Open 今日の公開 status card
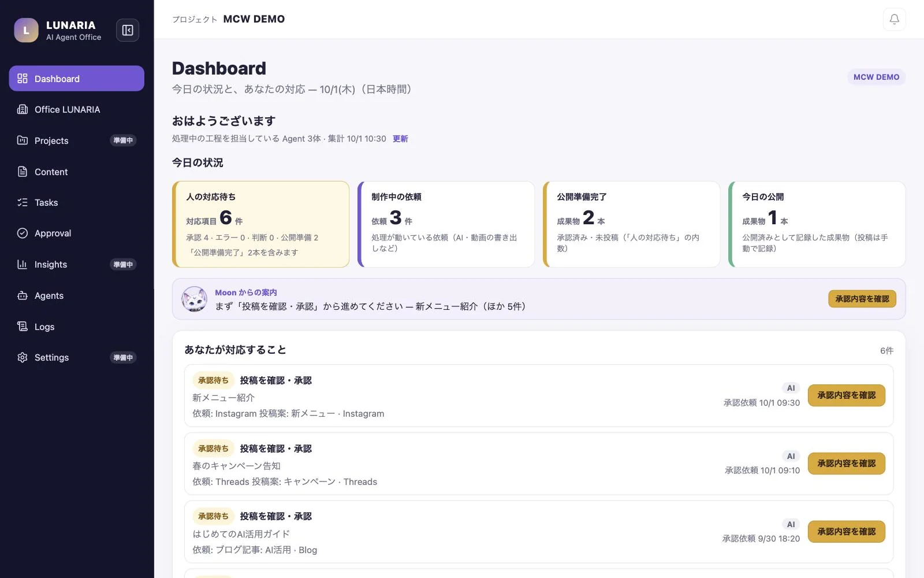 (817, 224)
